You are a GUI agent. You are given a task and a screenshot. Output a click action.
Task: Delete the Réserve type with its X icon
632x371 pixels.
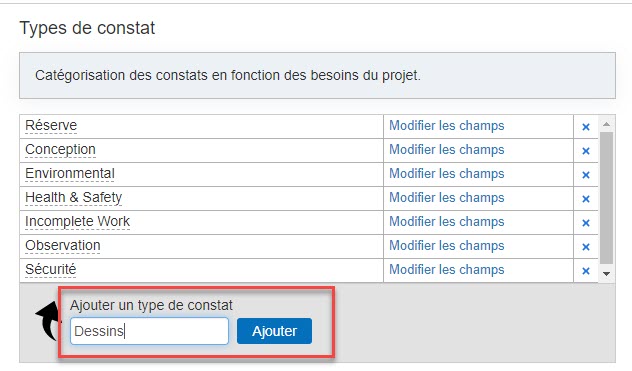pyautogui.click(x=586, y=127)
